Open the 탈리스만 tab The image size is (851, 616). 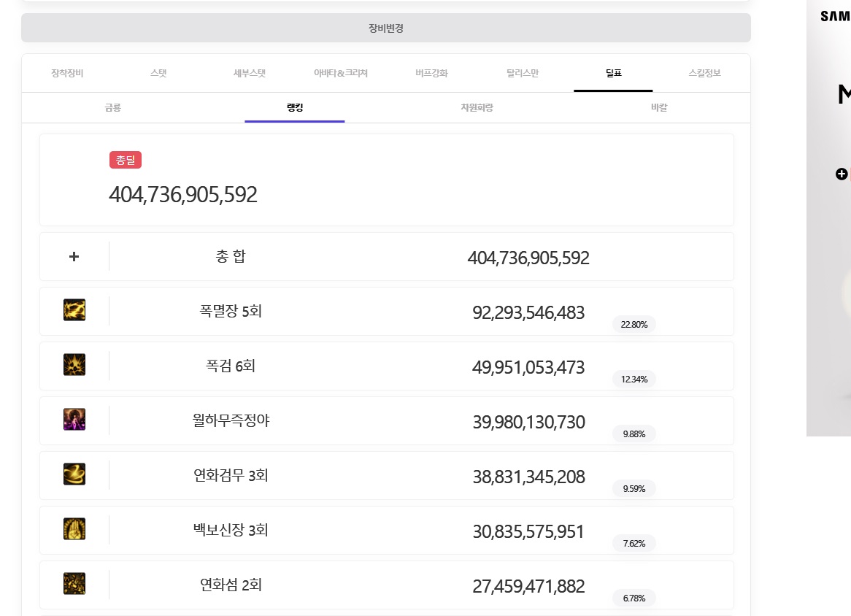click(522, 73)
